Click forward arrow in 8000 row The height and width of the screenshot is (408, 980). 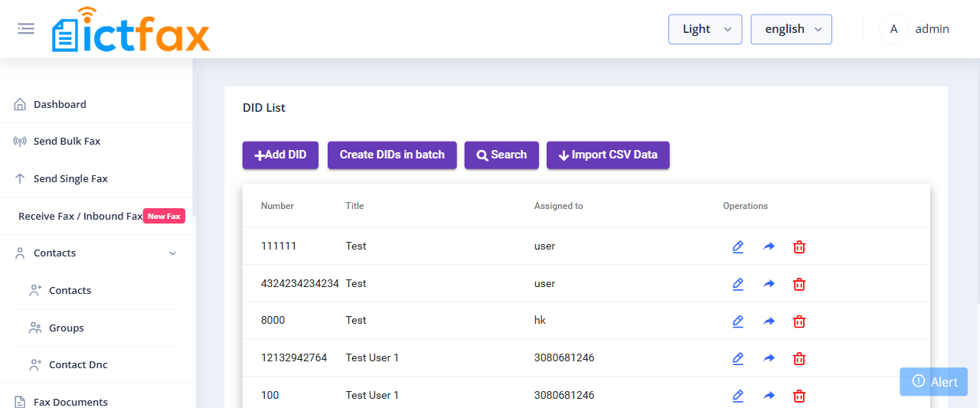click(x=769, y=322)
